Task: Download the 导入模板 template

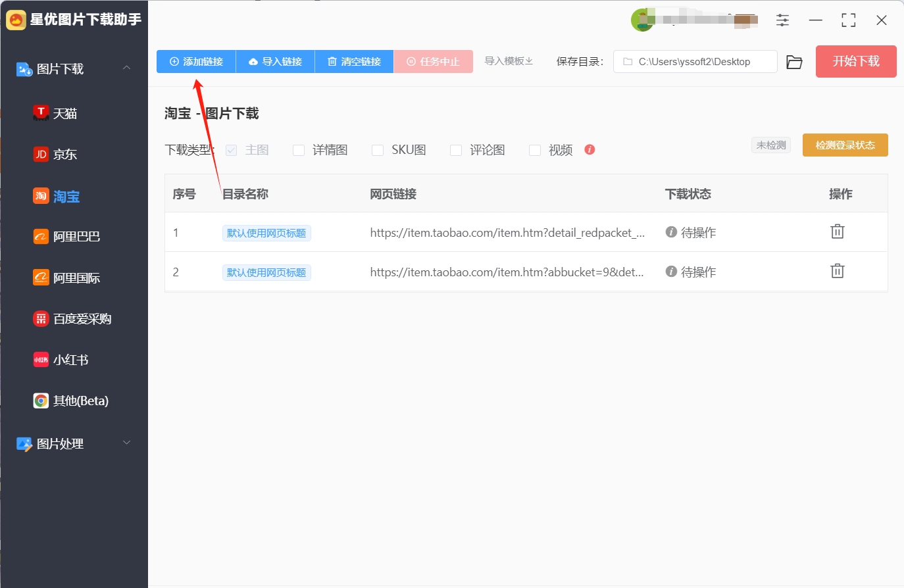Action: click(x=509, y=61)
